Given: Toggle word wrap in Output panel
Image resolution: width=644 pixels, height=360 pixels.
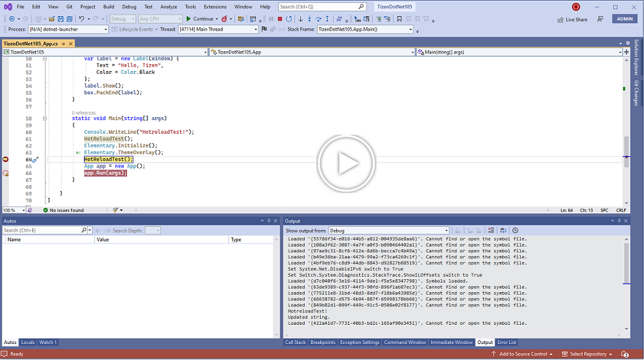Looking at the screenshot, I should point(503,231).
